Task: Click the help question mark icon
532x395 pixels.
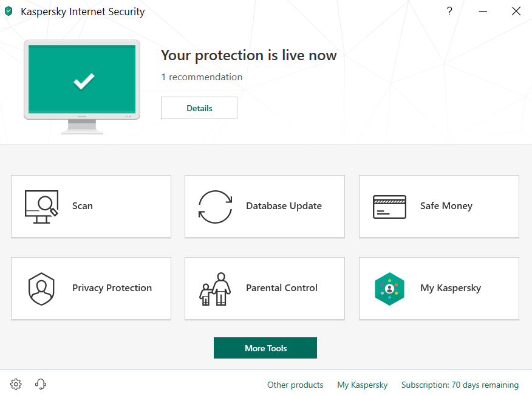Action: click(x=449, y=11)
